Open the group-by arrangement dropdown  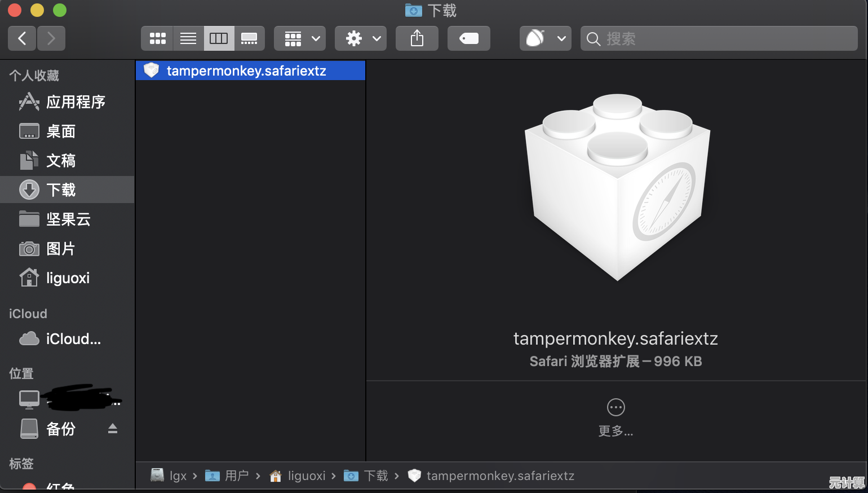coord(300,38)
